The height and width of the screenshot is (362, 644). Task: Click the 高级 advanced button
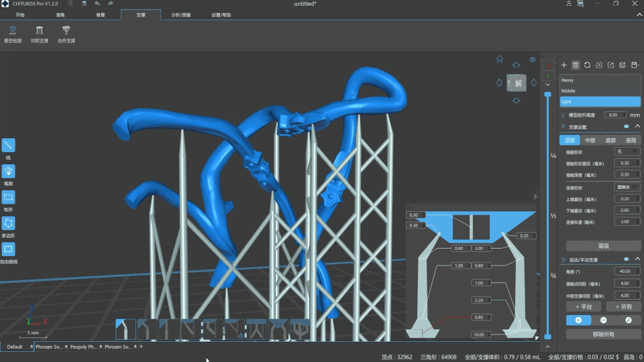[x=603, y=246]
